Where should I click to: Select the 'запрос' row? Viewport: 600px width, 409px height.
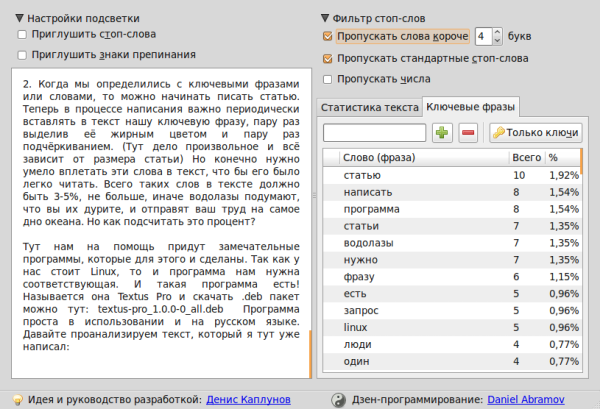(x=452, y=310)
